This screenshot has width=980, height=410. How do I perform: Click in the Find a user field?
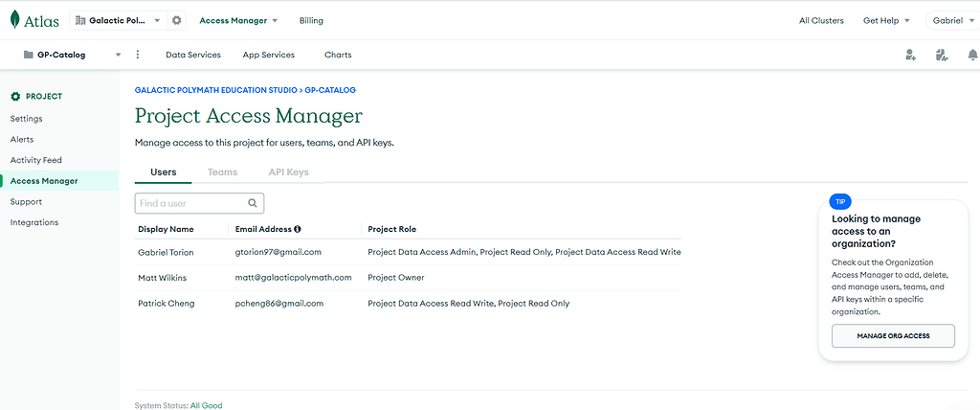pyautogui.click(x=191, y=203)
